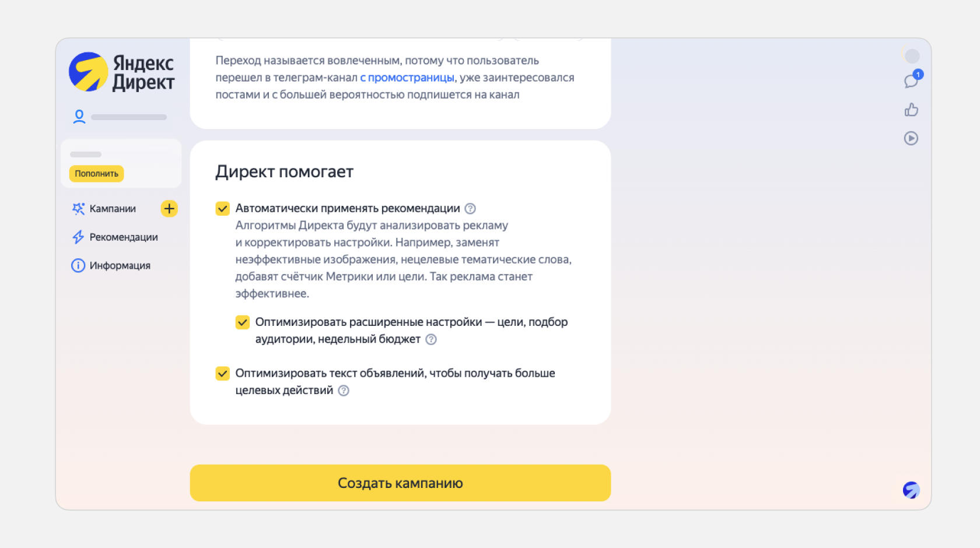Disable the Автоматически применять рекомендации checkbox
Image resolution: width=980 pixels, height=548 pixels.
pyautogui.click(x=222, y=208)
